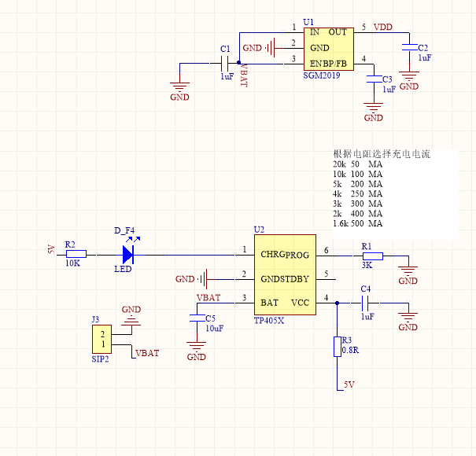Click the OUT pin label on U1
476x456 pixels.
[x=338, y=32]
